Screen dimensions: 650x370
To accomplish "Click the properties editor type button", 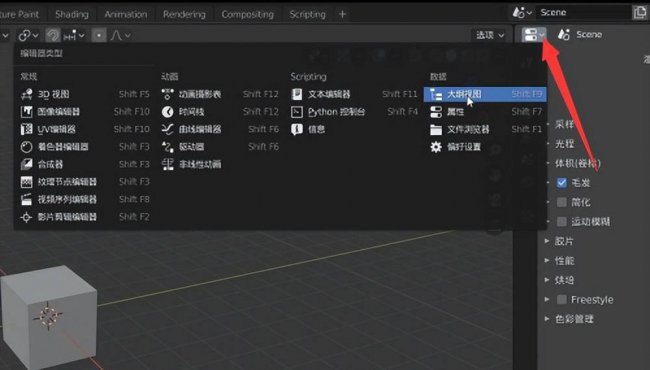I will [534, 35].
